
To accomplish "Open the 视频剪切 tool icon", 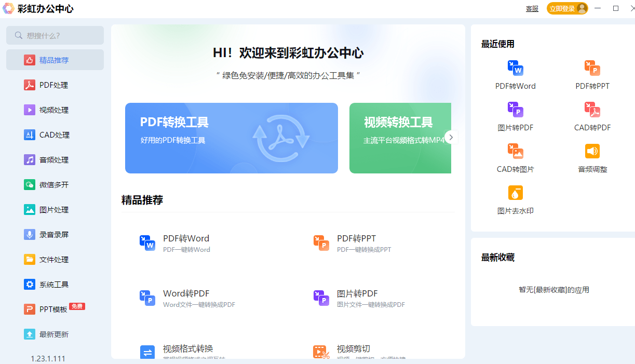I will click(x=321, y=352).
